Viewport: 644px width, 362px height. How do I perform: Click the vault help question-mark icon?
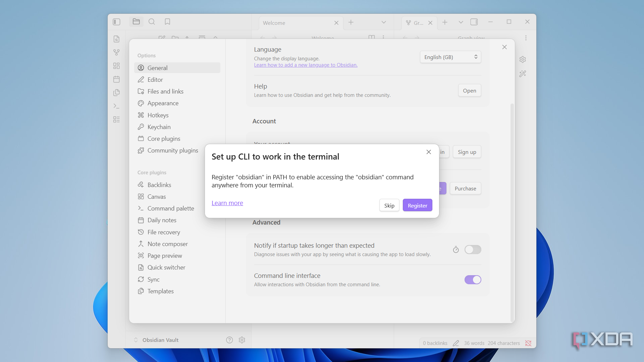click(229, 340)
